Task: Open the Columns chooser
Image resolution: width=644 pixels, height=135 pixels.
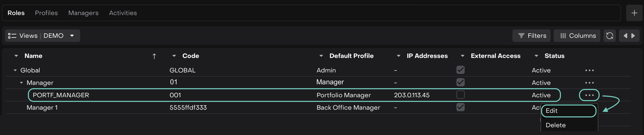Action: [577, 36]
